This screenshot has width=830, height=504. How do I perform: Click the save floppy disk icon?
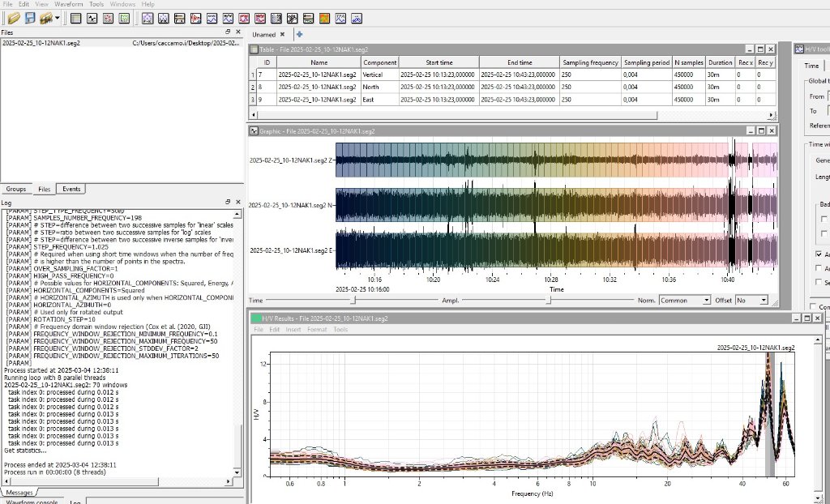[x=30, y=17]
